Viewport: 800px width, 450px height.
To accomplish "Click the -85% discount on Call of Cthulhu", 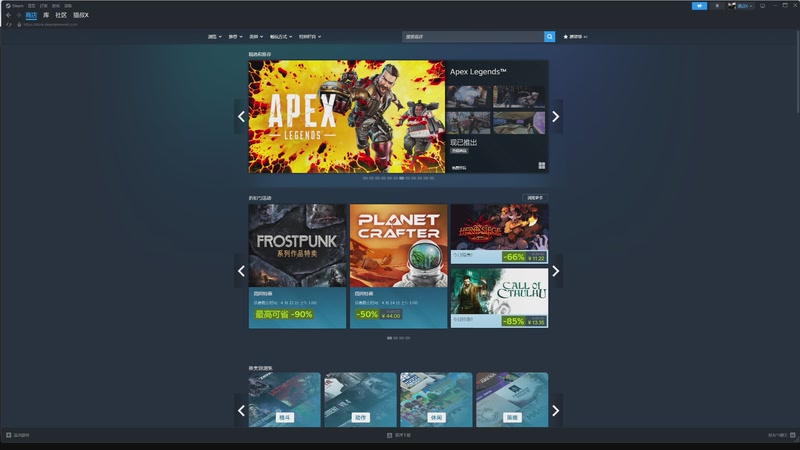I will [514, 321].
